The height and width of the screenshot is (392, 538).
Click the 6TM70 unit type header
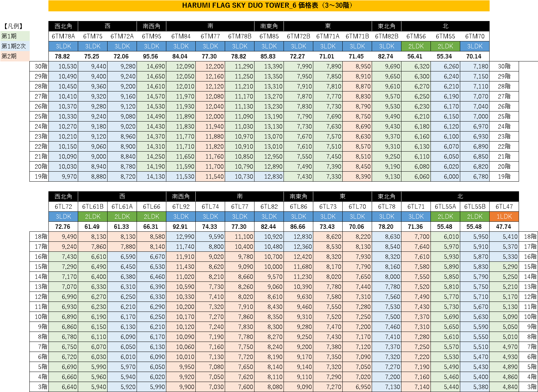[x=475, y=36]
